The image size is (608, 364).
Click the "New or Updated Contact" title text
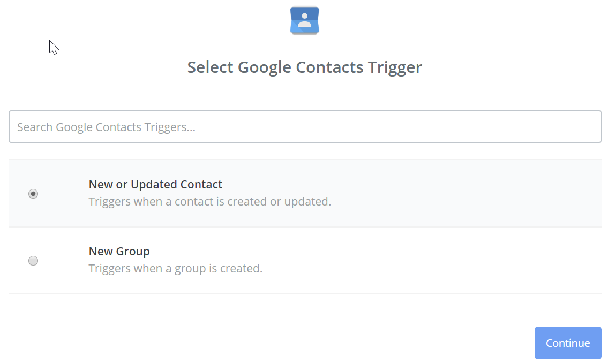coord(155,185)
